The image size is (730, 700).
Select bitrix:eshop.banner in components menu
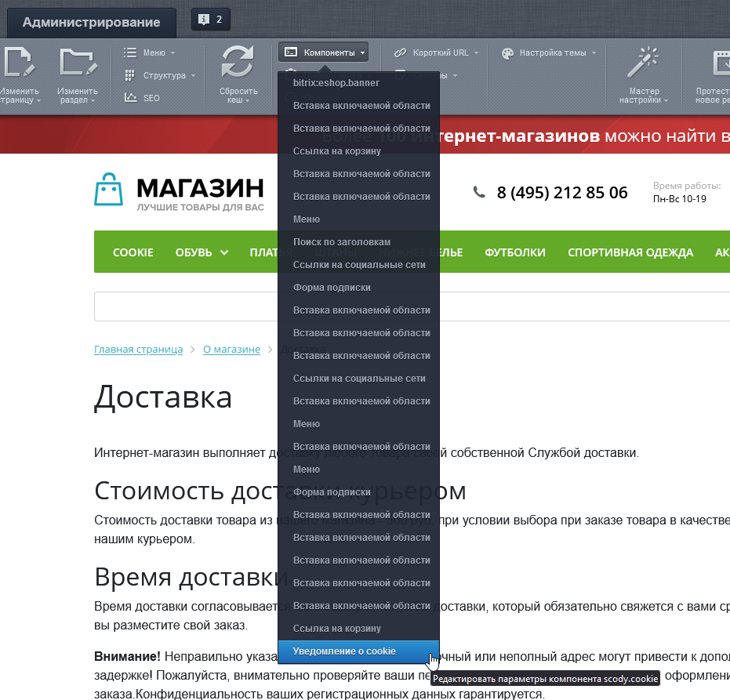pos(358,83)
